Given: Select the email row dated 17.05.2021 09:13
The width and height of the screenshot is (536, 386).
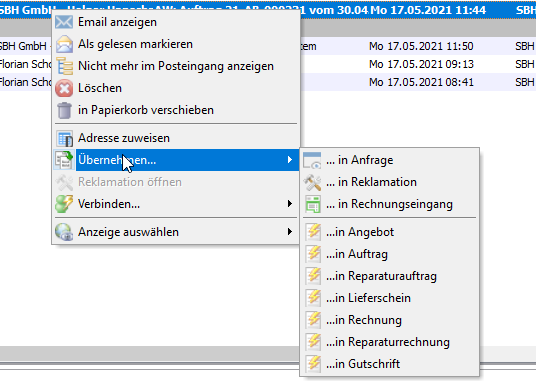Looking at the screenshot, I should coord(268,64).
